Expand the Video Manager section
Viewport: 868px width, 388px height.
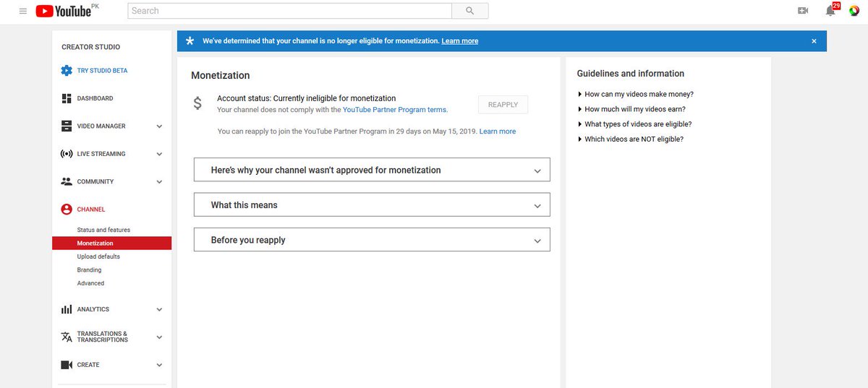[159, 126]
